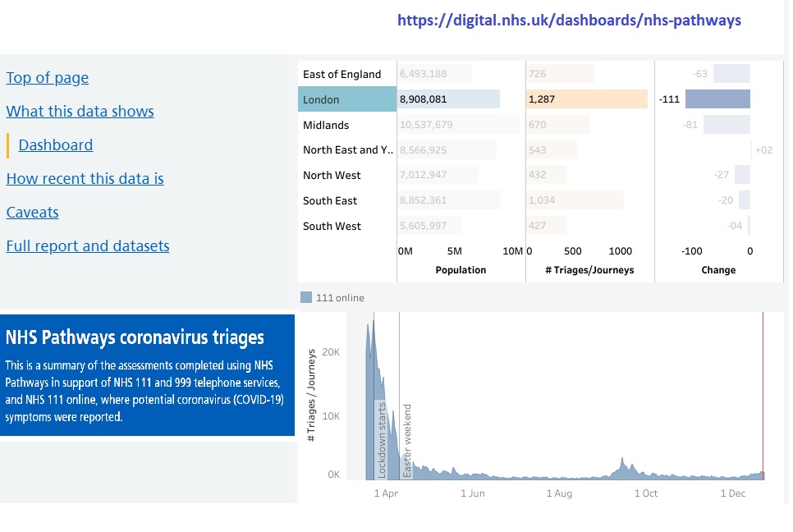
Task: Click London triages value 1,287
Action: pyautogui.click(x=541, y=99)
